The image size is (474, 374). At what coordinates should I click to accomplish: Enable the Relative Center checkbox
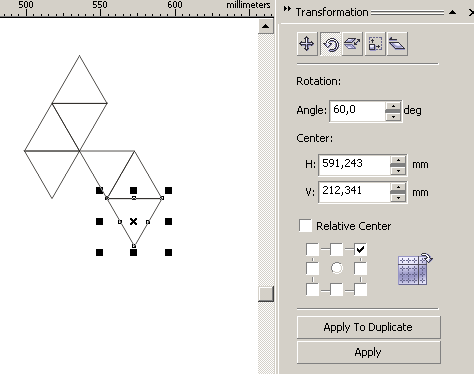305,225
